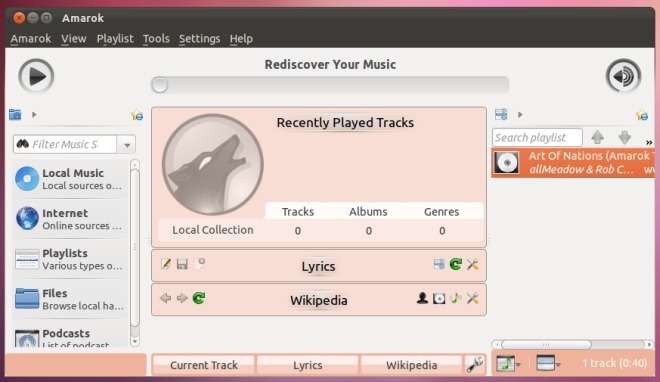Start playback with the big play button
The image size is (660, 382).
point(36,76)
